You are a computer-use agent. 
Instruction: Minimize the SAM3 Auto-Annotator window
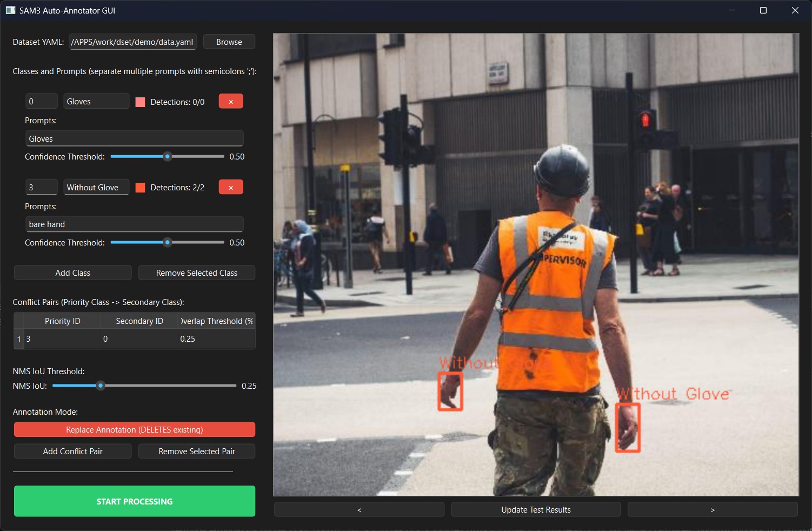[x=732, y=10]
